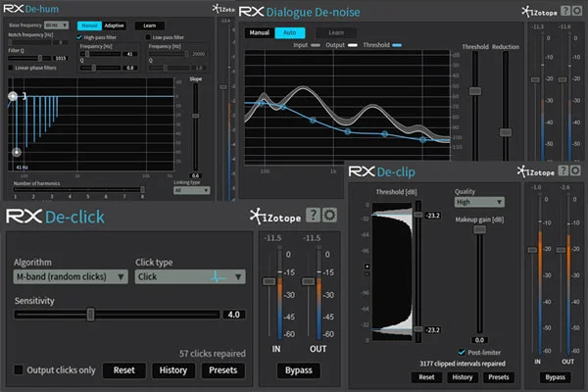Open Quality dropdown set to High
Screen dimensions: 588x392
tap(479, 202)
